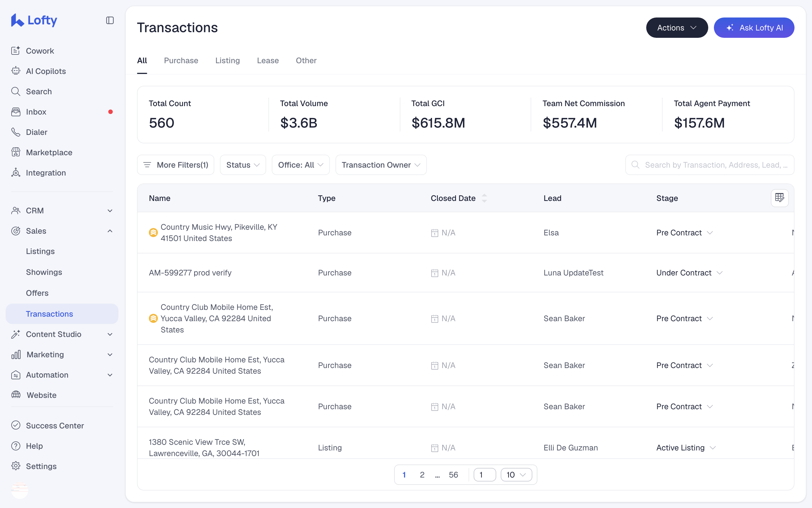Go to page 56
The width and height of the screenshot is (812, 508).
pos(453,475)
